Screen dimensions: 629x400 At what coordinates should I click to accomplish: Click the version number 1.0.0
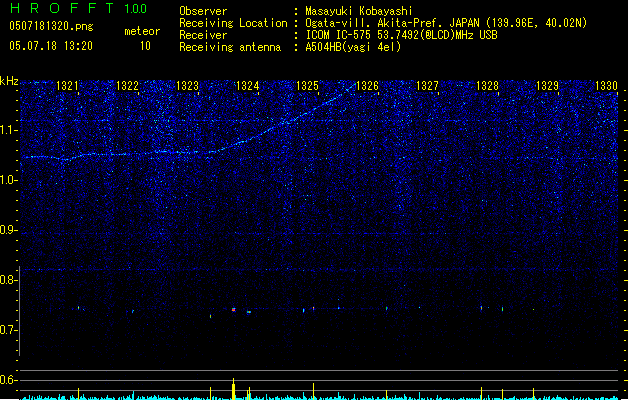135,9
